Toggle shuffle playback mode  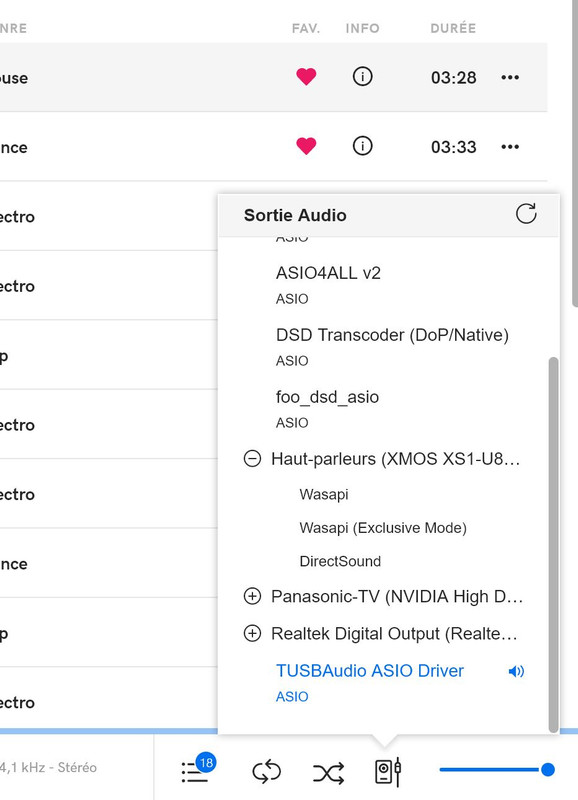328,773
